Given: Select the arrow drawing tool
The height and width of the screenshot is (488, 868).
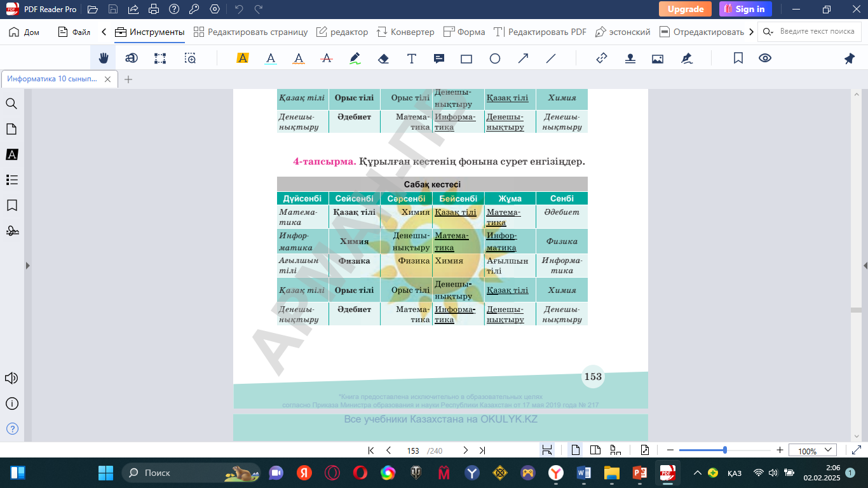Looking at the screenshot, I should click(x=523, y=58).
